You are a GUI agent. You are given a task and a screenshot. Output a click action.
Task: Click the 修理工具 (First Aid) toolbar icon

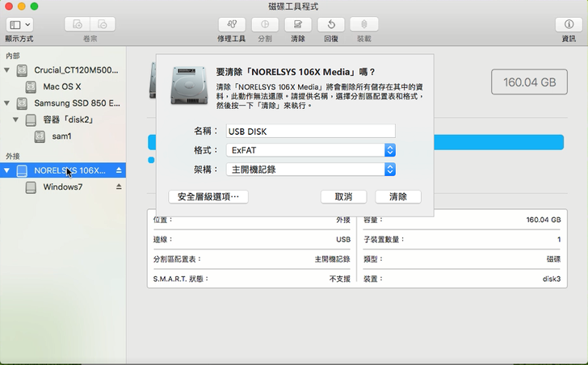(233, 24)
